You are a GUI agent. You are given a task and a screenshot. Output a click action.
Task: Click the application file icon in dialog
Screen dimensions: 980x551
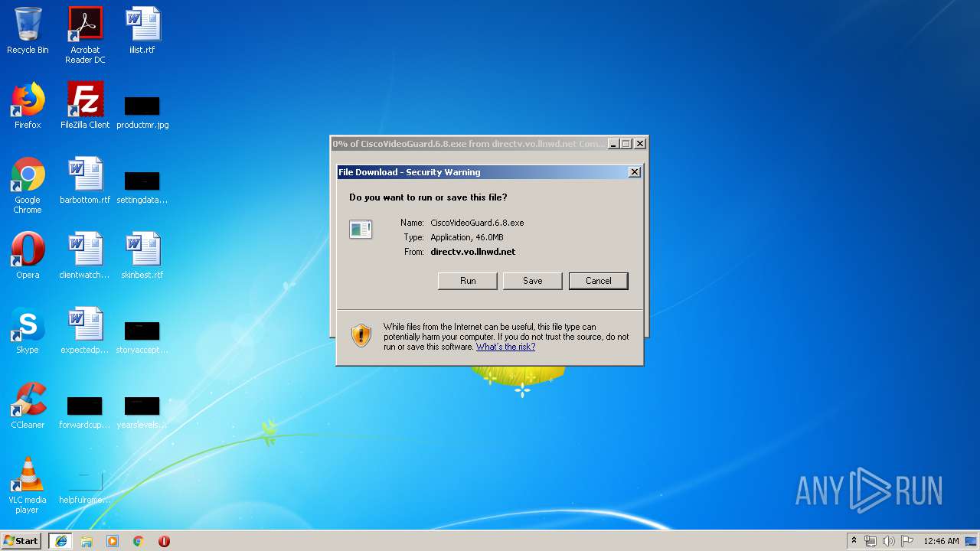361,229
